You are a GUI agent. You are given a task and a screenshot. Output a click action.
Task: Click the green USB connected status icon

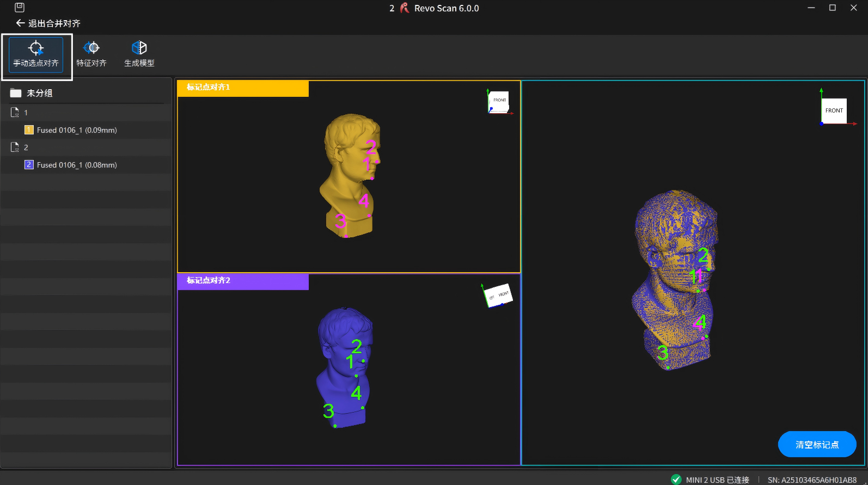pyautogui.click(x=676, y=480)
